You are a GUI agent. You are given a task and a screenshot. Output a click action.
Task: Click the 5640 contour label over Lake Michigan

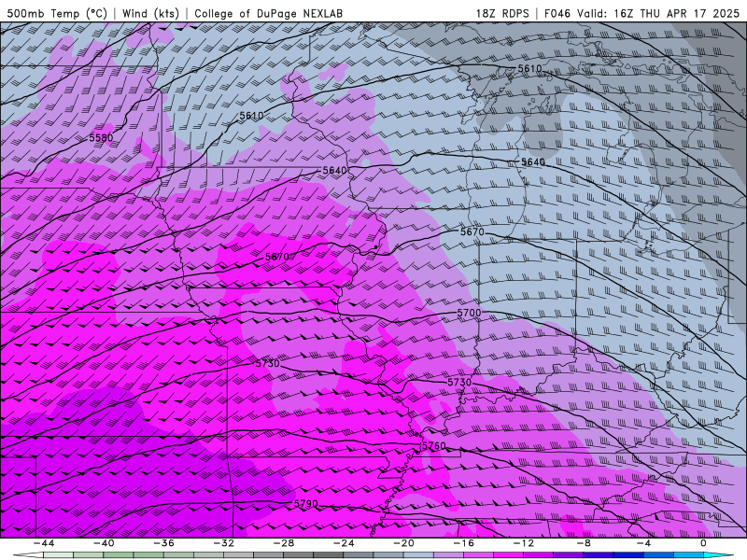532,162
